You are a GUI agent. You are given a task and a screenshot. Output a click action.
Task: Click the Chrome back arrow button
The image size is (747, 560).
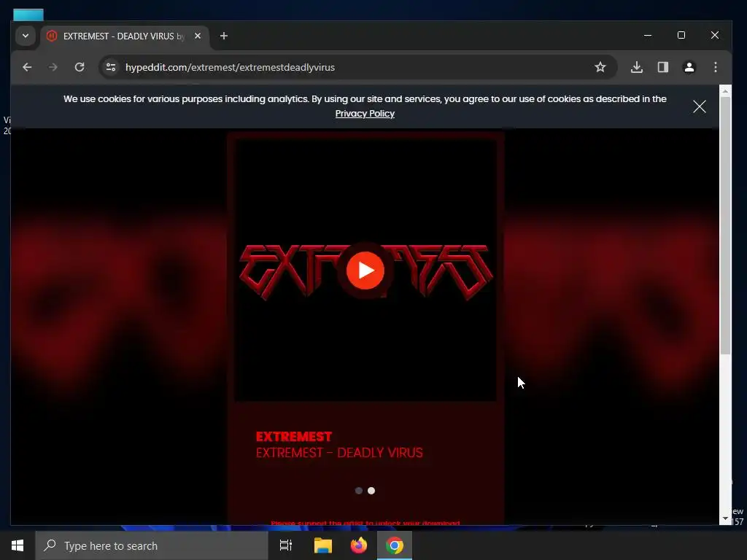pos(27,67)
